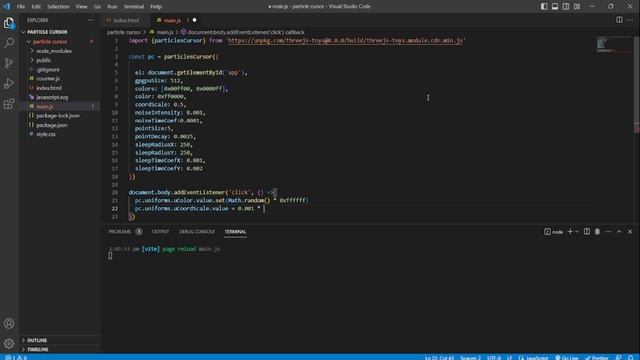This screenshot has height=360, width=640.
Task: Open the Help menu
Action: pyautogui.click(x=156, y=7)
